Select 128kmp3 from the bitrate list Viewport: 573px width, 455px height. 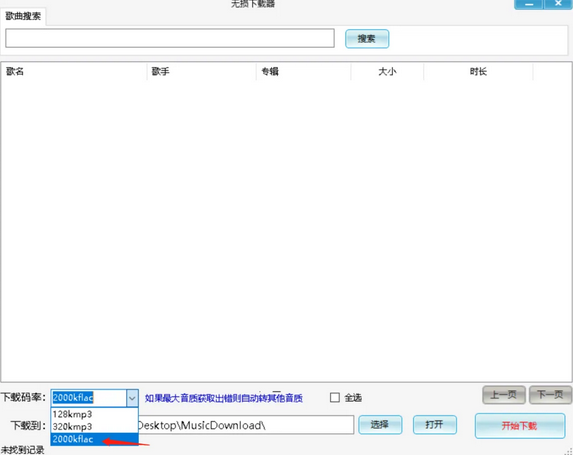pos(94,414)
